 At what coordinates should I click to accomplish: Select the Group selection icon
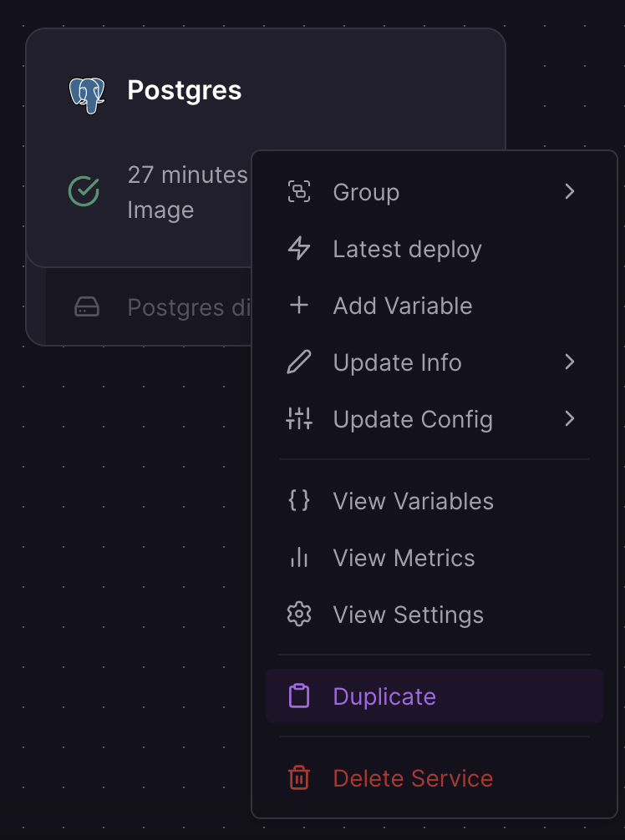299,191
